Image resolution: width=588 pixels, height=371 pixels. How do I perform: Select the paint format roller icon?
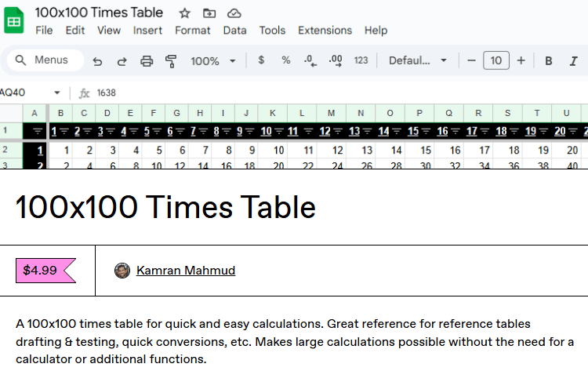click(x=171, y=60)
